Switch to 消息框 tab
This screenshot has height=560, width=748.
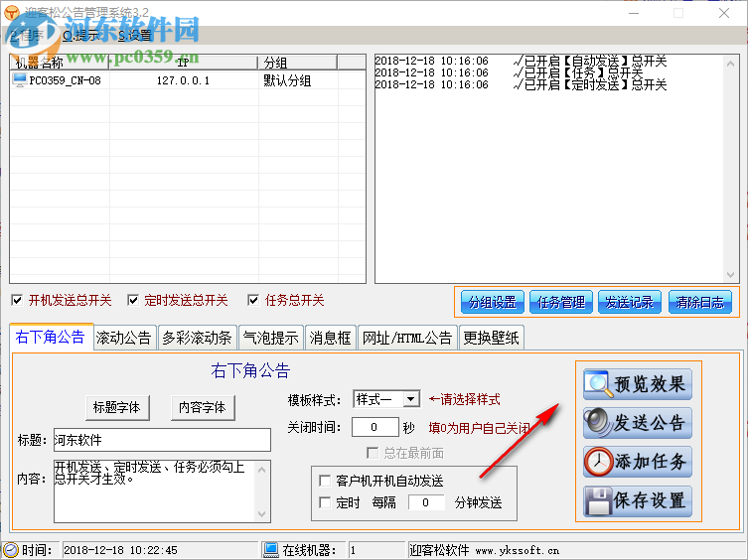click(x=330, y=339)
